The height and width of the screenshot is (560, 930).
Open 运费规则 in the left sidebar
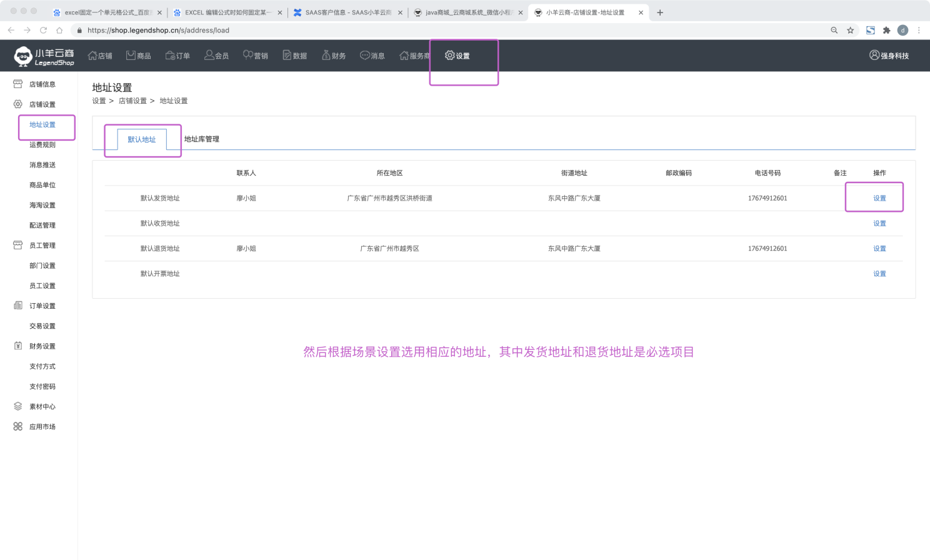[x=42, y=145]
